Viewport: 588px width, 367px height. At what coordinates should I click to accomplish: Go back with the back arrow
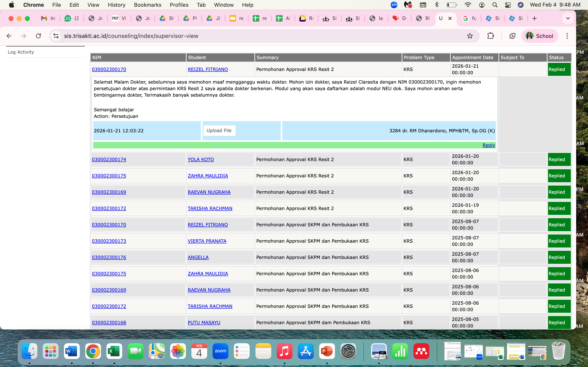pos(9,36)
